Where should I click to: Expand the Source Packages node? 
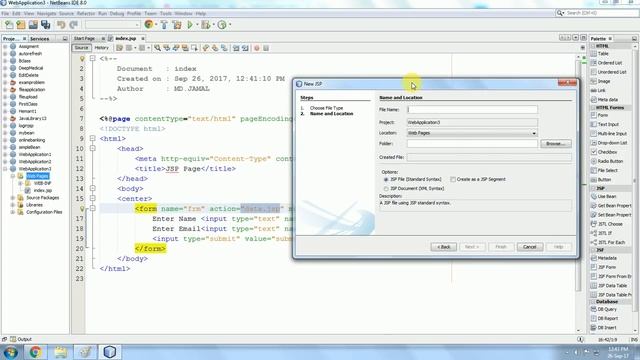[13, 198]
